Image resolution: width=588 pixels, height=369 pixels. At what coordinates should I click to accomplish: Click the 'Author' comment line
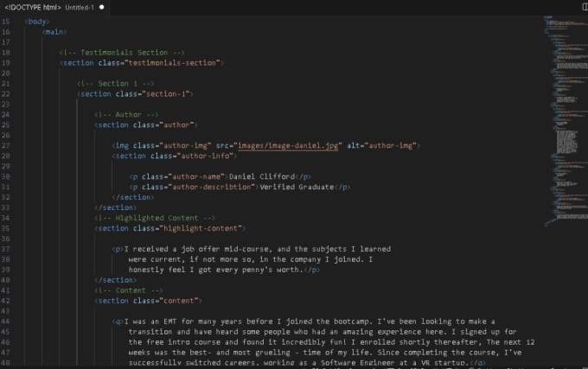127,115
